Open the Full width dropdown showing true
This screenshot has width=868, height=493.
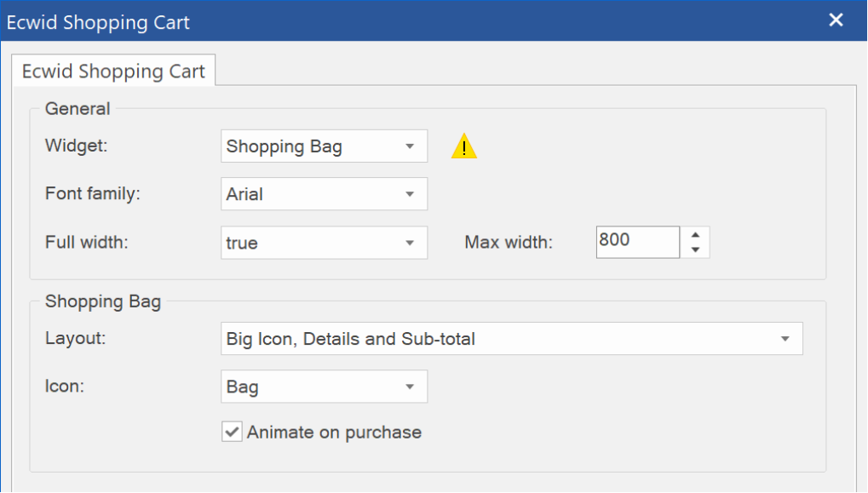click(x=324, y=243)
